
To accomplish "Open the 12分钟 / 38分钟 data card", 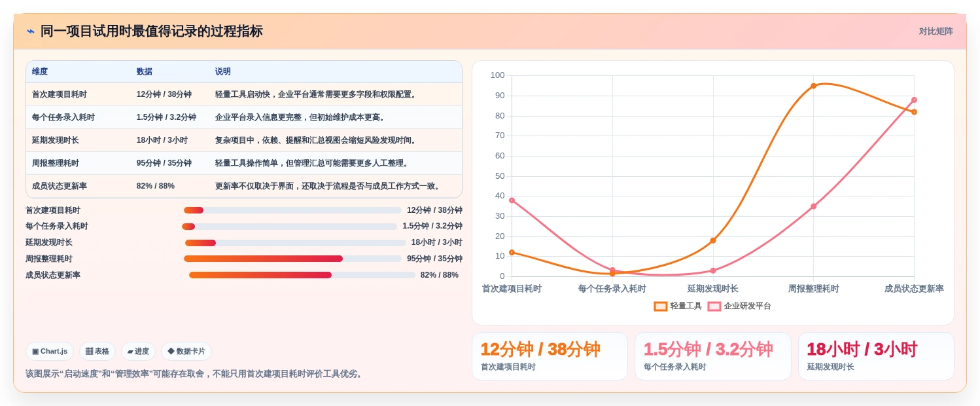I will (x=550, y=356).
